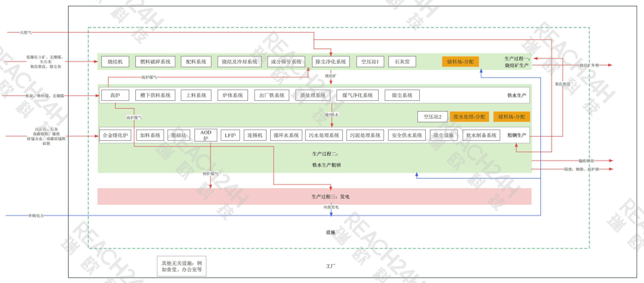Click the 除尘净化系统 box
The width and height of the screenshot is (644, 283).
point(331,61)
